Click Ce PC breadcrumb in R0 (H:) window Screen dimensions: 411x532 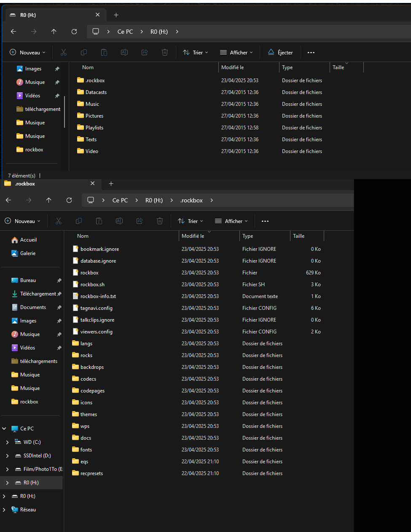(125, 32)
